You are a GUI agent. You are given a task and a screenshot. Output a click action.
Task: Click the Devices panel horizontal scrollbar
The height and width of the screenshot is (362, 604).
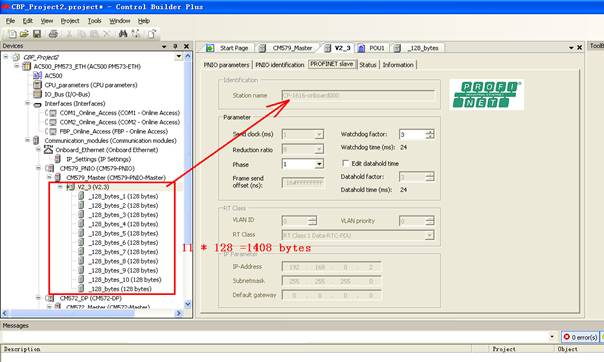(x=92, y=313)
